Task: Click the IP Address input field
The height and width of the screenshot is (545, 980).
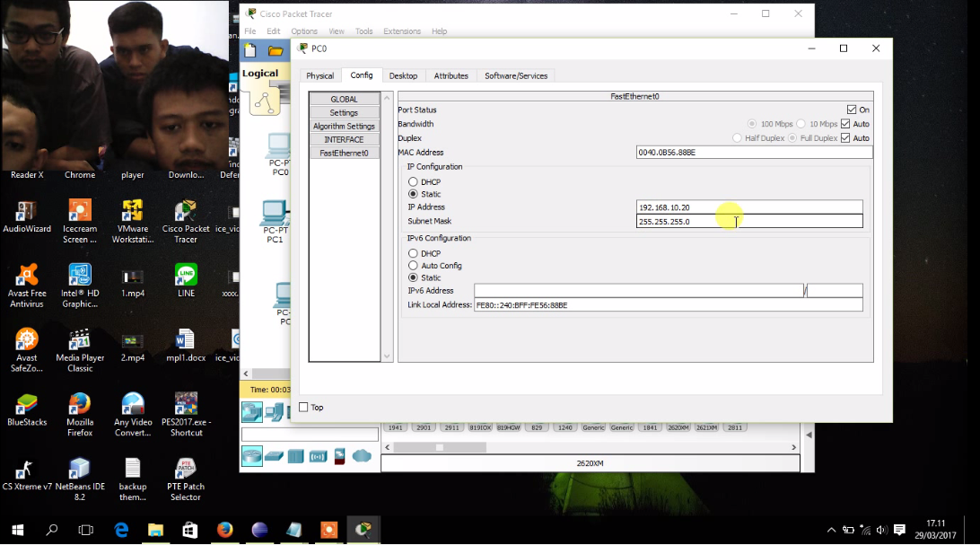Action: pos(749,207)
